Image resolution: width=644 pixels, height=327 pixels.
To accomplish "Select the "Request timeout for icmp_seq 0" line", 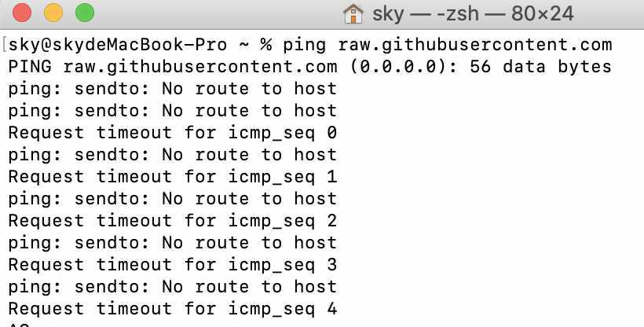I will coord(172,133).
